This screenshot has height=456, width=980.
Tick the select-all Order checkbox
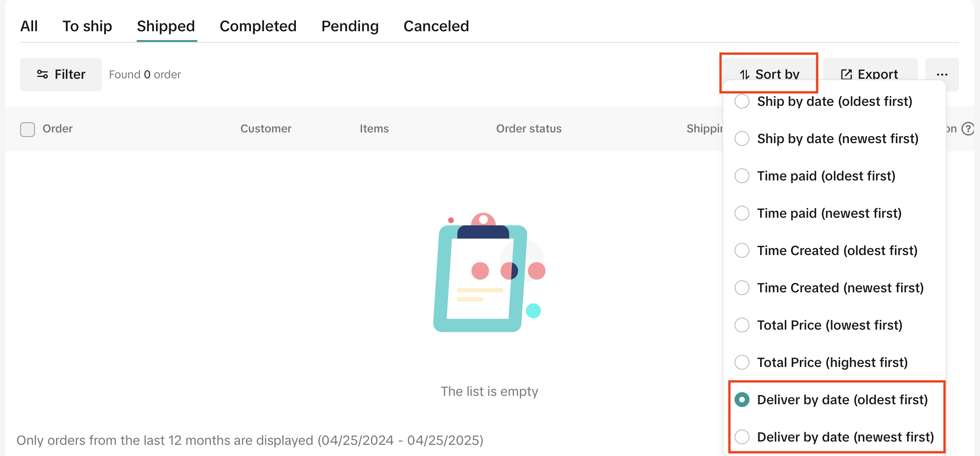pyautogui.click(x=28, y=129)
